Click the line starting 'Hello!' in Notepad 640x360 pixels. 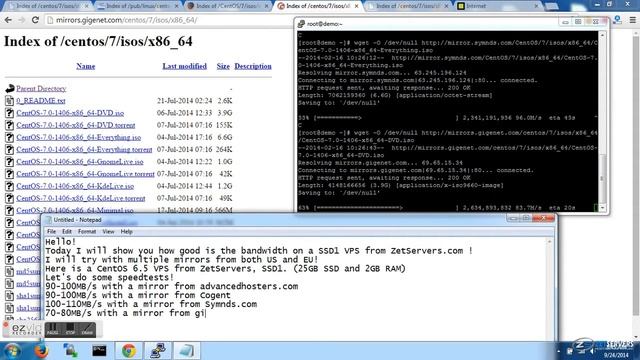[x=60, y=242]
